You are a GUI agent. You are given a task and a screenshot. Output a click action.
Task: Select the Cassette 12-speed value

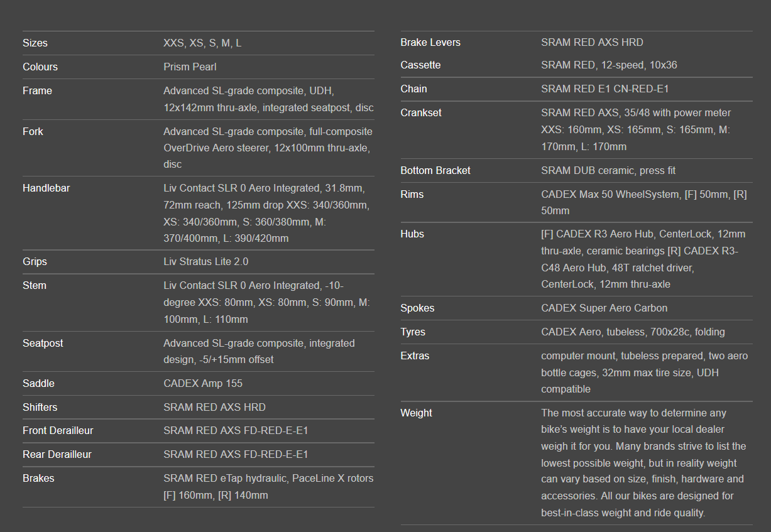tap(609, 65)
